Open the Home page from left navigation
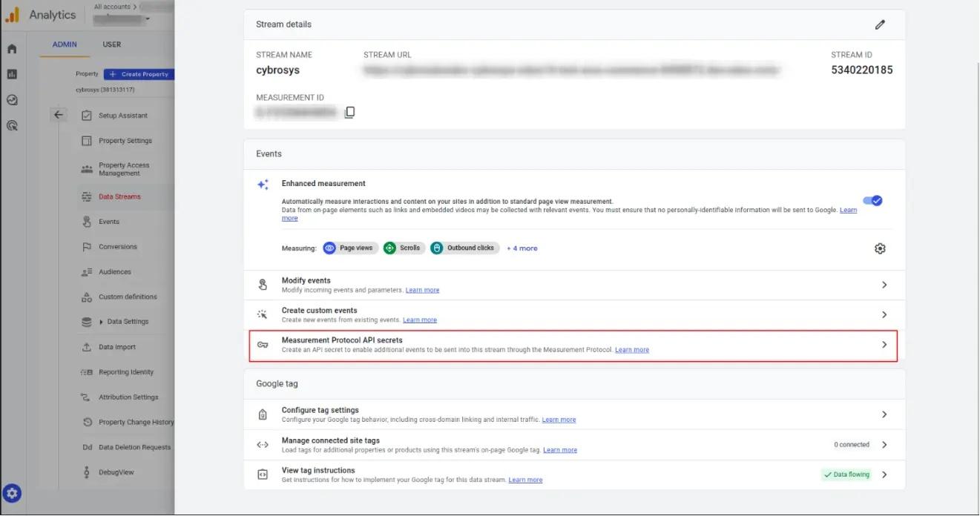This screenshot has height=516, width=980. 11,48
